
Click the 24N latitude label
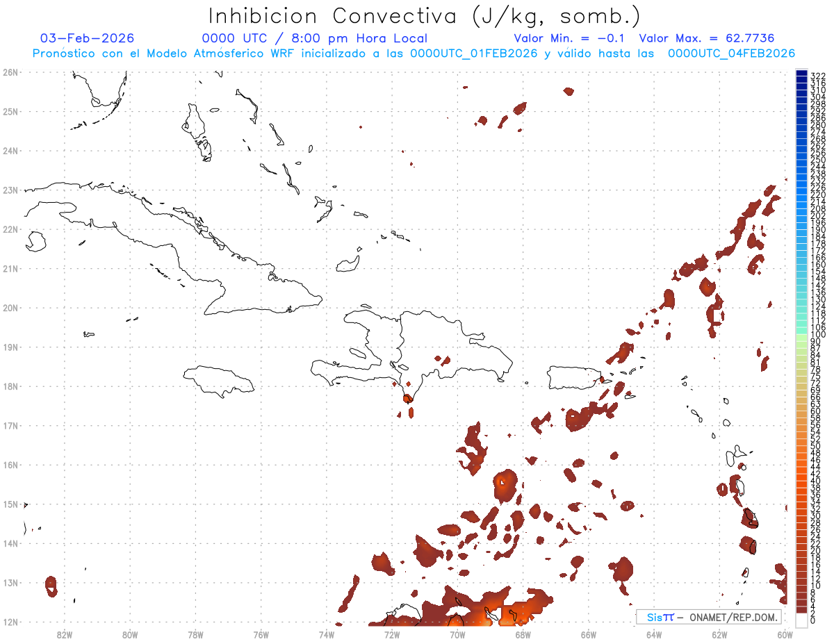pyautogui.click(x=10, y=151)
